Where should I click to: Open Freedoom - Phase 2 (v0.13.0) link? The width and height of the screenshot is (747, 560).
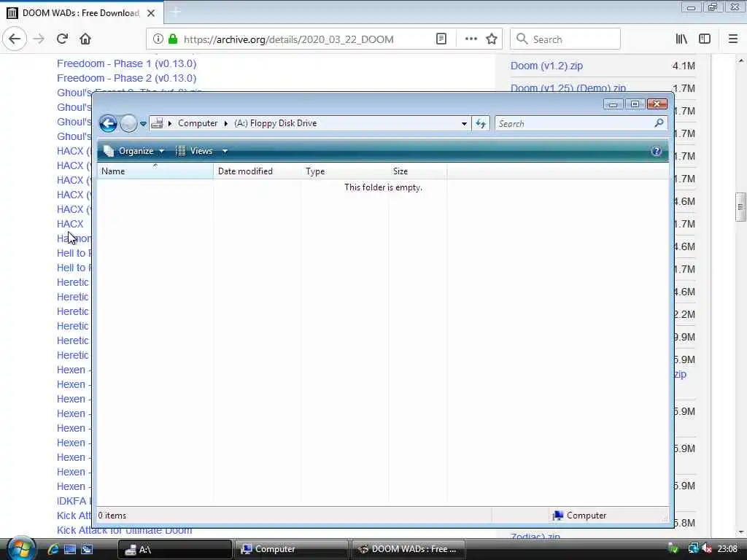127,78
